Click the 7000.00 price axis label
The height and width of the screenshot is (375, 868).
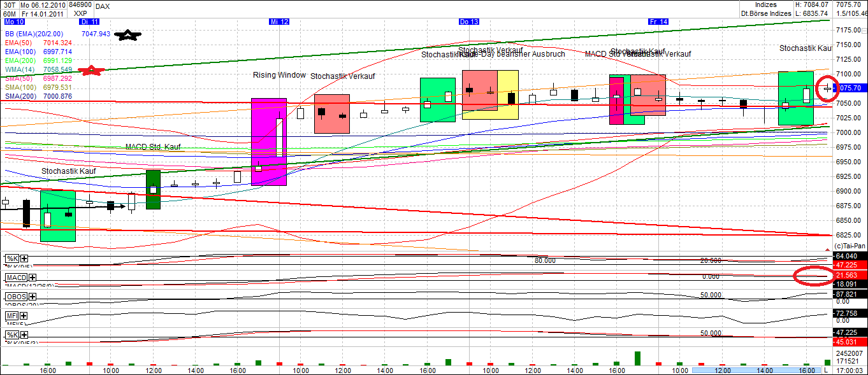(x=849, y=132)
